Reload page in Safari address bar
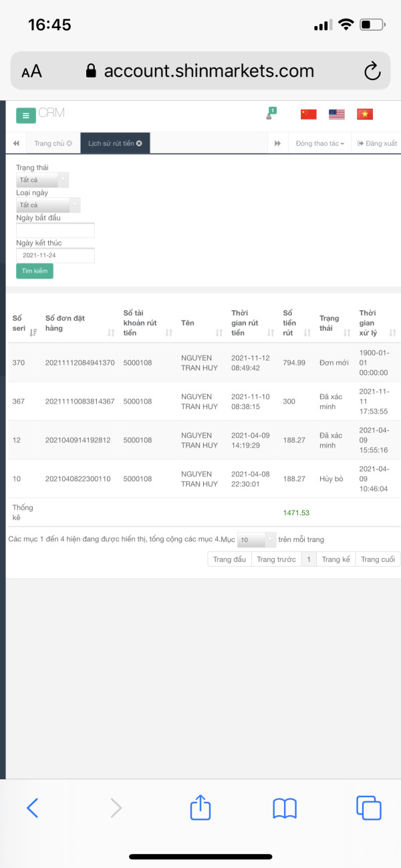The width and height of the screenshot is (401, 868). tap(372, 71)
